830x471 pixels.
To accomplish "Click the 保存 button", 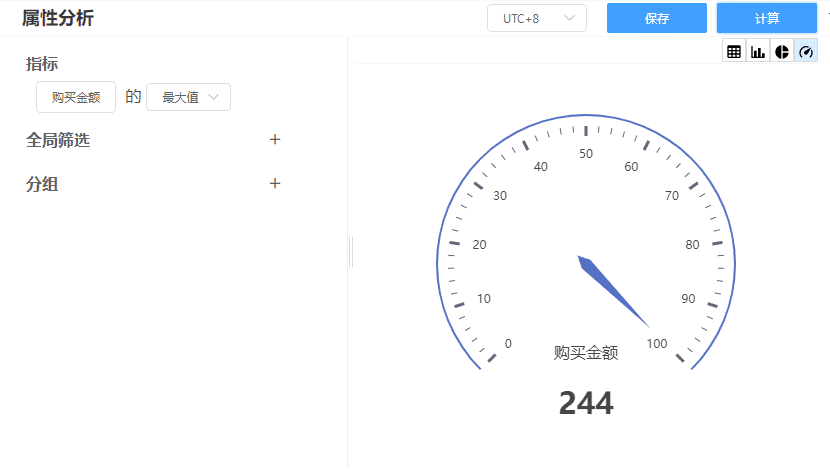I will (657, 18).
